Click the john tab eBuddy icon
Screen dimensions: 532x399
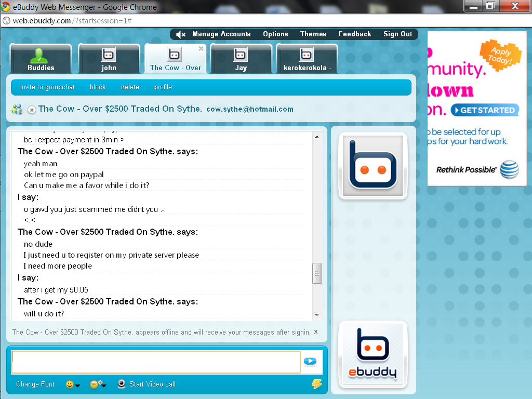(108, 54)
